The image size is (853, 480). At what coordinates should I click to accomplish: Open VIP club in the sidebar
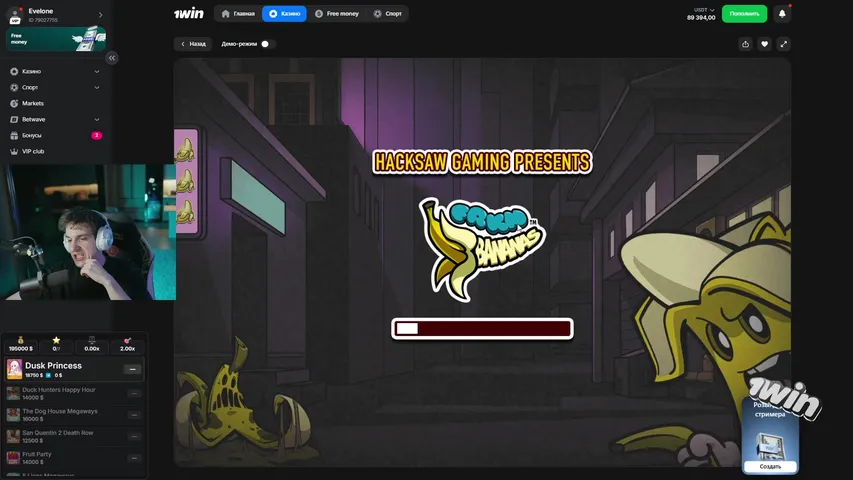(33, 151)
